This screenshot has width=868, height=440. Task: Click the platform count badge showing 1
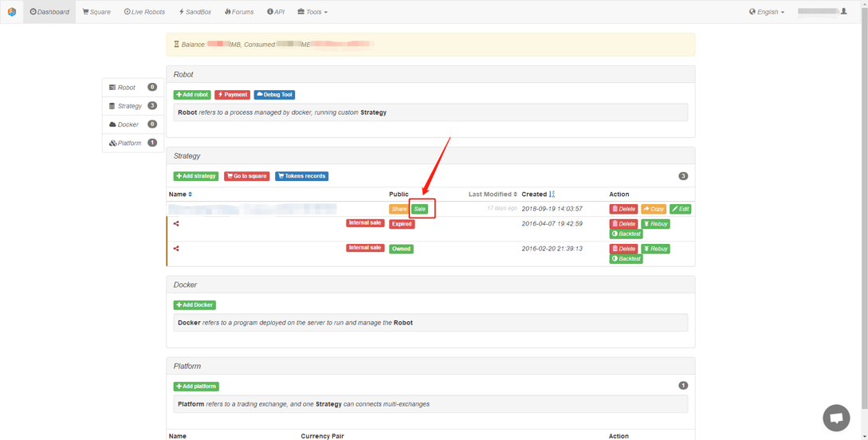[x=683, y=385]
